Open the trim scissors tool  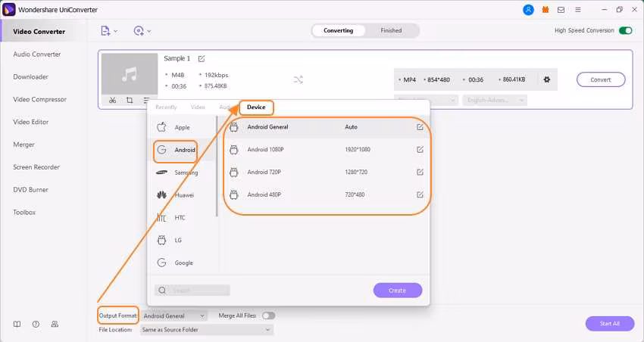click(x=113, y=100)
